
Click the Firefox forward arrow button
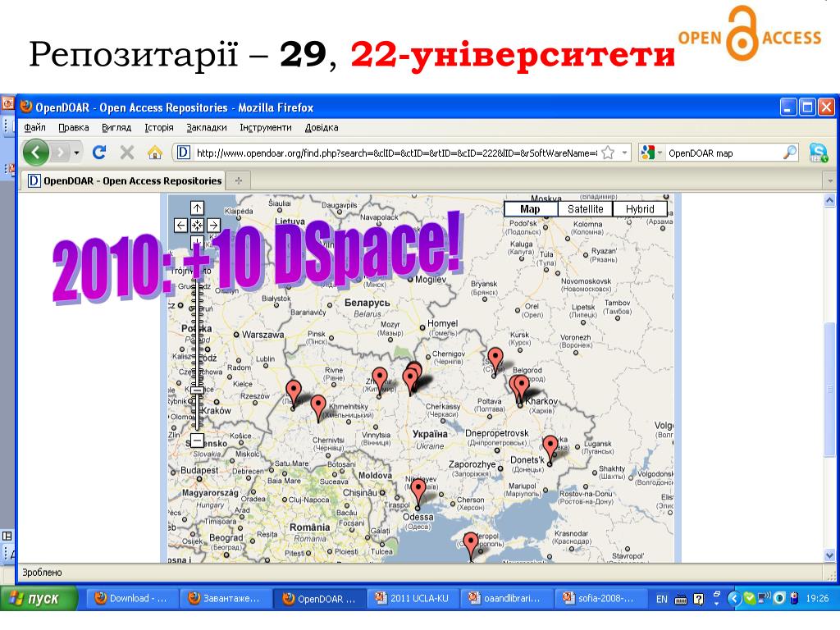[x=61, y=153]
